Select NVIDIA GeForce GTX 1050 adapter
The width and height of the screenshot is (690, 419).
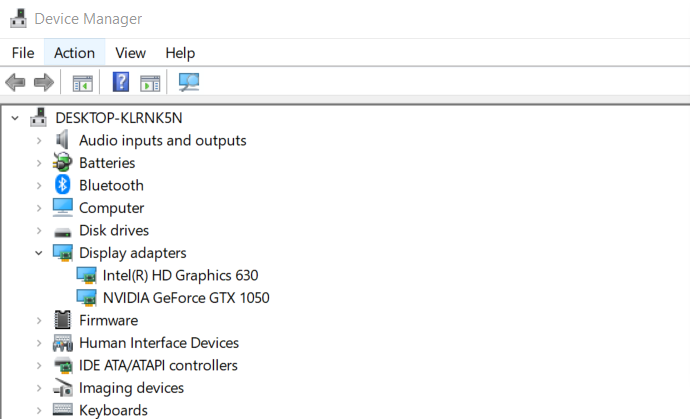click(x=186, y=297)
